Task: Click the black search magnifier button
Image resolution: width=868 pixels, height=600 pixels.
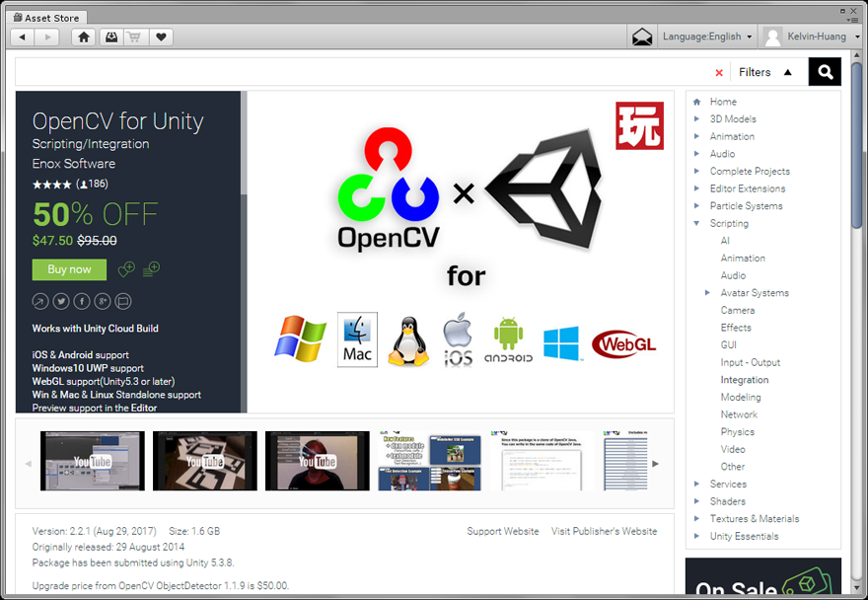Action: pos(825,72)
